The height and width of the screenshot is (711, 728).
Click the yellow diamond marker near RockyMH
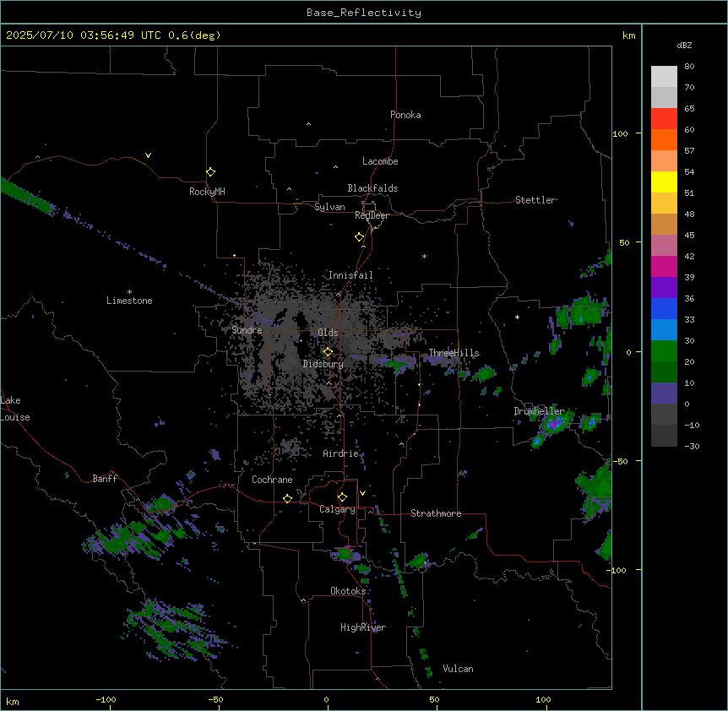coord(210,172)
